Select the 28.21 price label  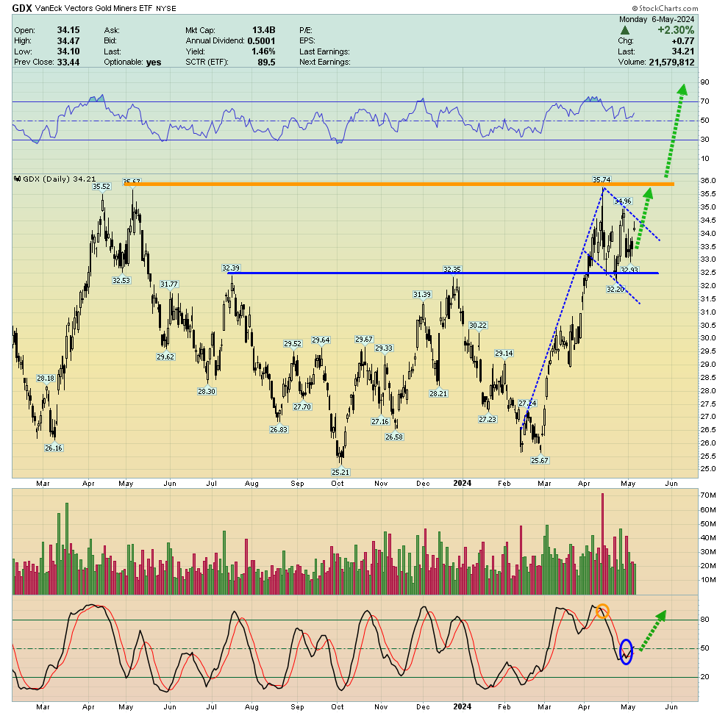click(438, 394)
